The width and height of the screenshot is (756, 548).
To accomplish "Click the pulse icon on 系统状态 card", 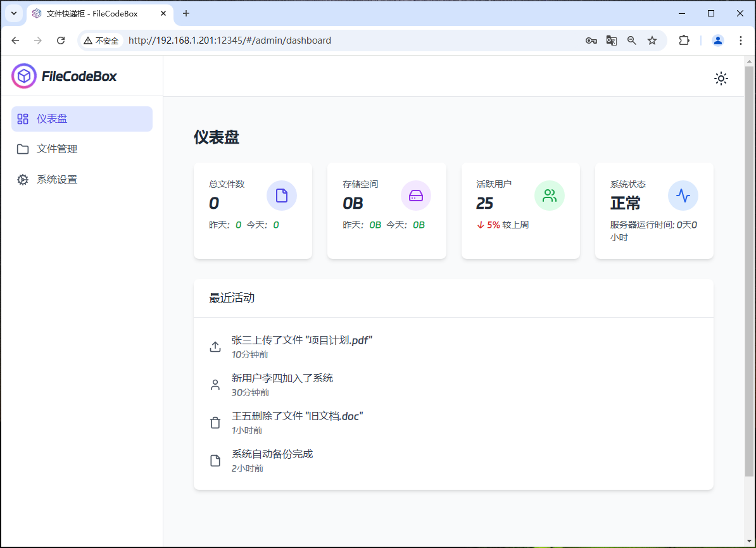I will (683, 196).
